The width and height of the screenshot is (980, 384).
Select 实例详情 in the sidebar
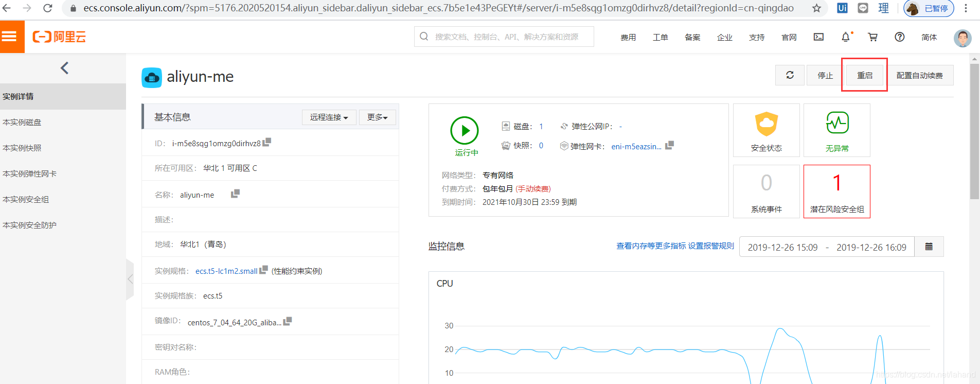pos(63,96)
